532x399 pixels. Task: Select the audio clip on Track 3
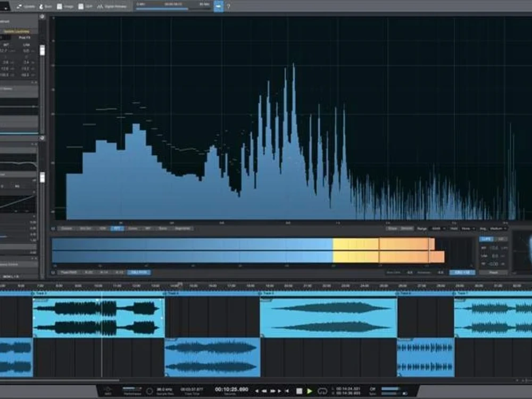coord(98,318)
